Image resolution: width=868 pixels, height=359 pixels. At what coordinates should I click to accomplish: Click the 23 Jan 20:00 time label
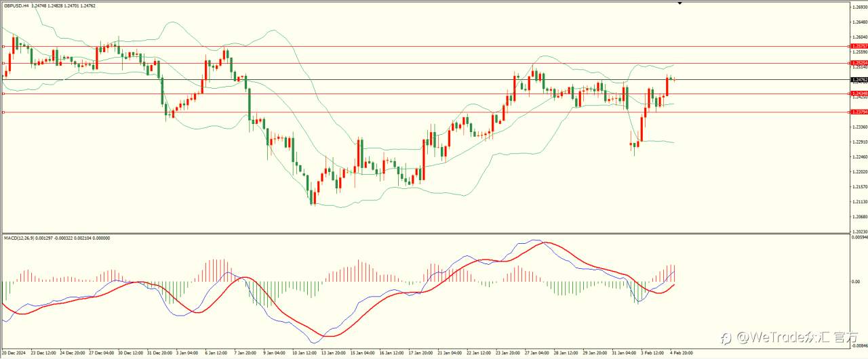[508, 353]
